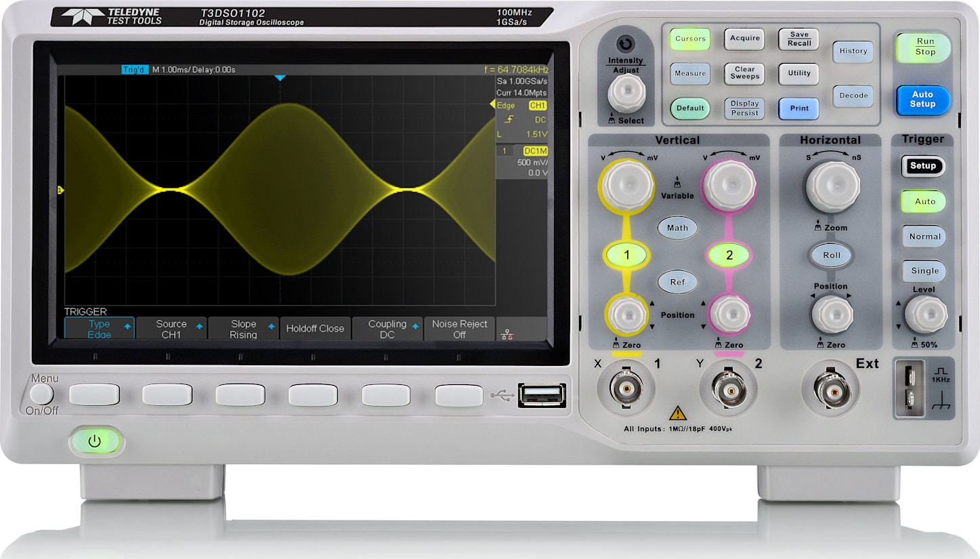
Task: Open the Coupling DC selector
Action: [387, 328]
